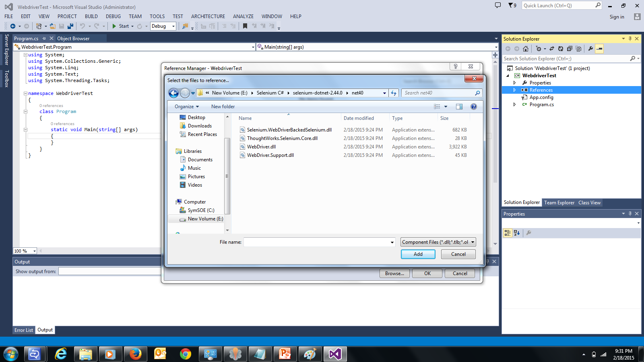644x362 pixels.
Task: Click OK in the Reference Manager
Action: [x=427, y=274]
